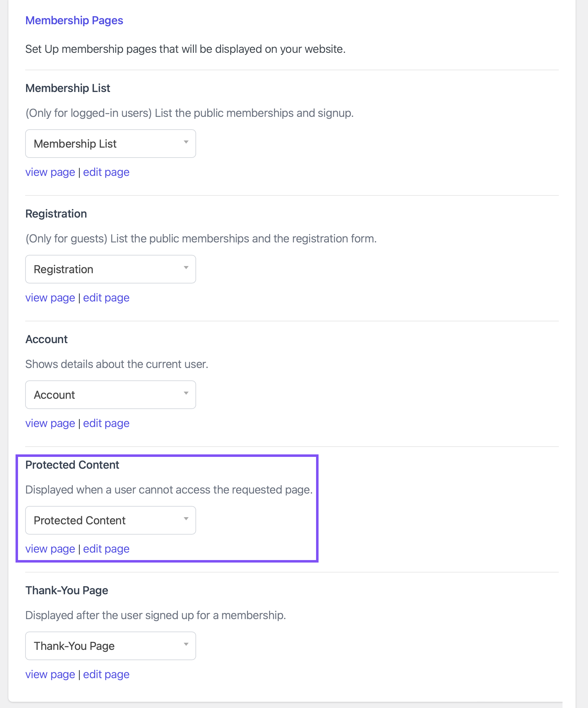The width and height of the screenshot is (588, 708).
Task: Edit page for Protected Content
Action: (x=106, y=549)
